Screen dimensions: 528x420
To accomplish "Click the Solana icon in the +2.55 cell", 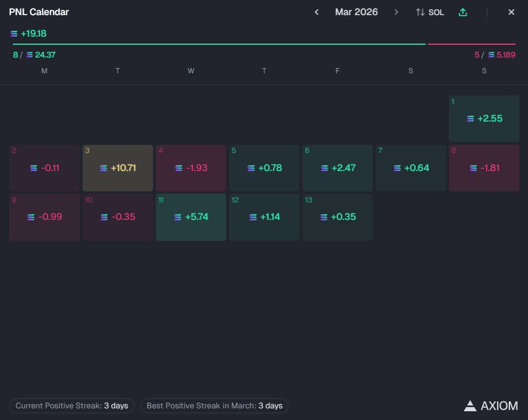I will click(x=470, y=119).
